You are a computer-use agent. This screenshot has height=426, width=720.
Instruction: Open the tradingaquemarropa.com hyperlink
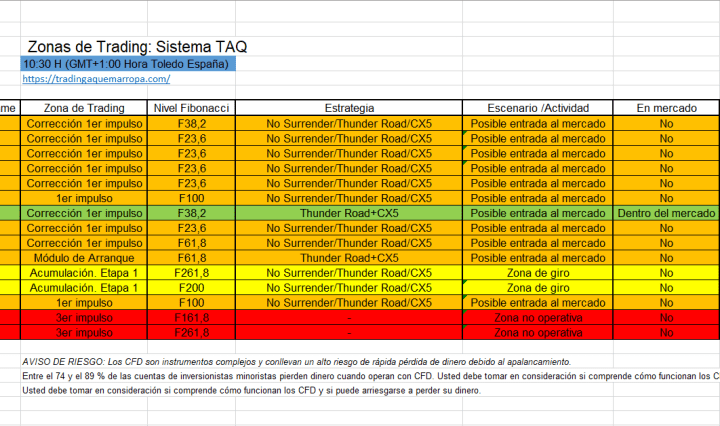point(95,79)
